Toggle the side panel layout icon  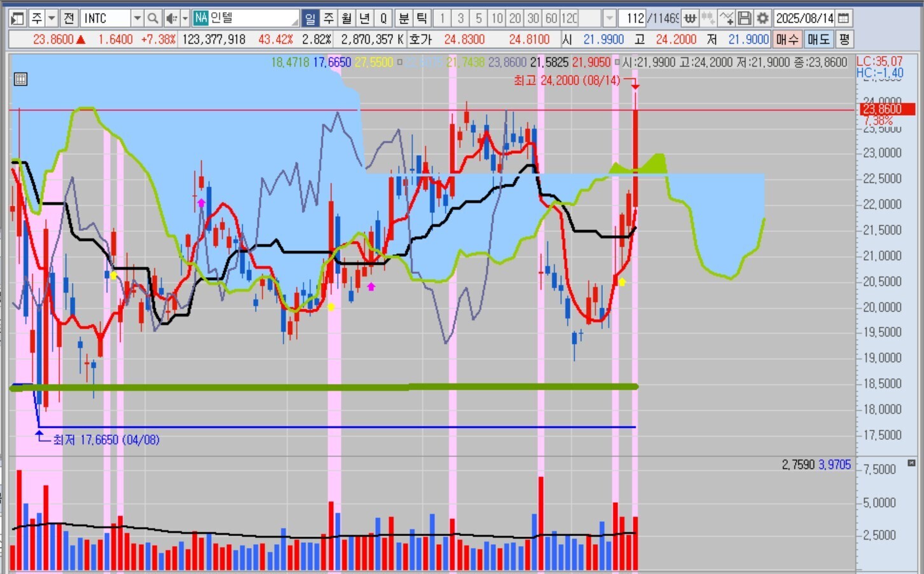[17, 18]
